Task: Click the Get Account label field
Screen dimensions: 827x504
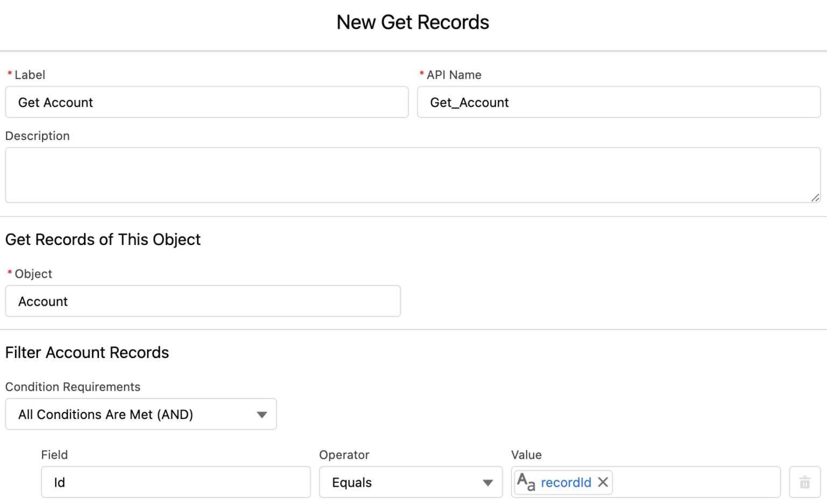Action: pyautogui.click(x=206, y=102)
